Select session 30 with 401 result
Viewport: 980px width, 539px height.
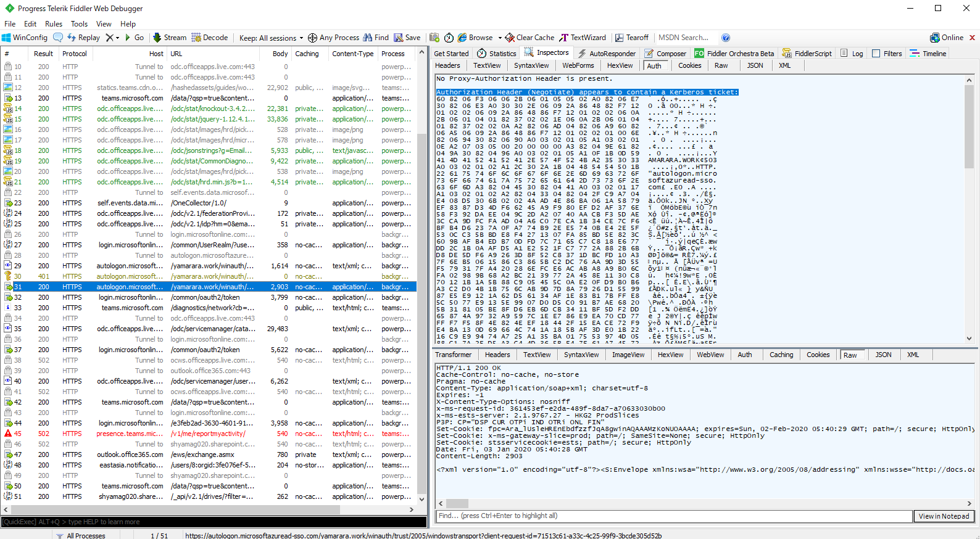pyautogui.click(x=209, y=276)
